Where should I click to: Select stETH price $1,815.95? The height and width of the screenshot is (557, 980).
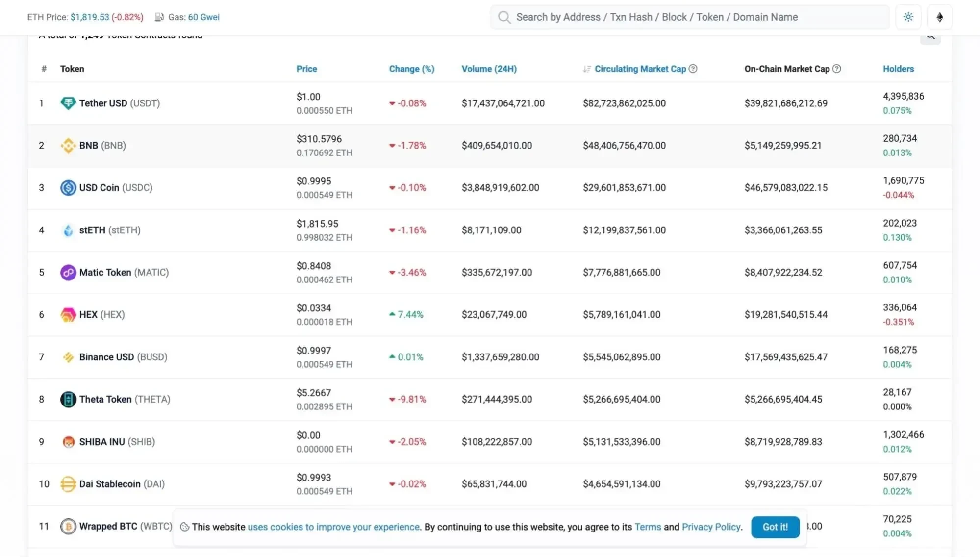pos(317,224)
